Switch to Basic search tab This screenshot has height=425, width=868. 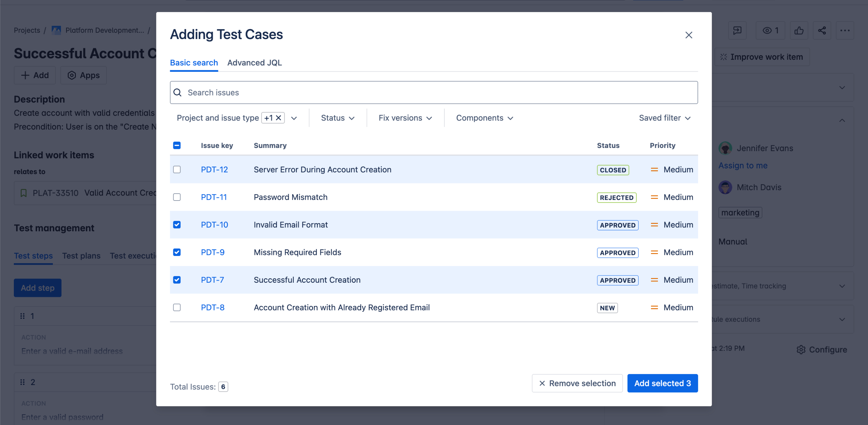(x=194, y=63)
